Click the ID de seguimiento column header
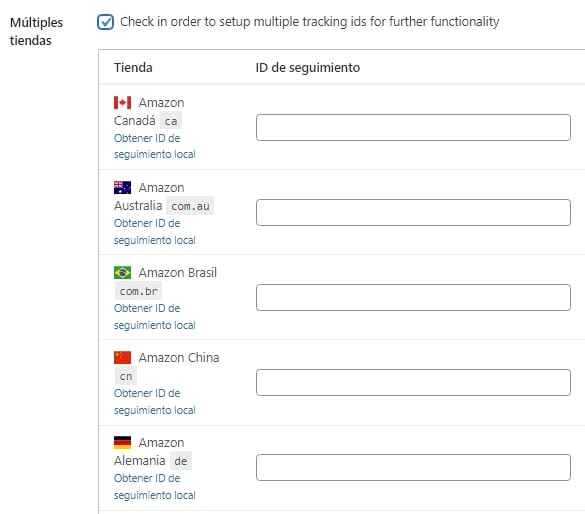585x514 pixels. pyautogui.click(x=308, y=68)
